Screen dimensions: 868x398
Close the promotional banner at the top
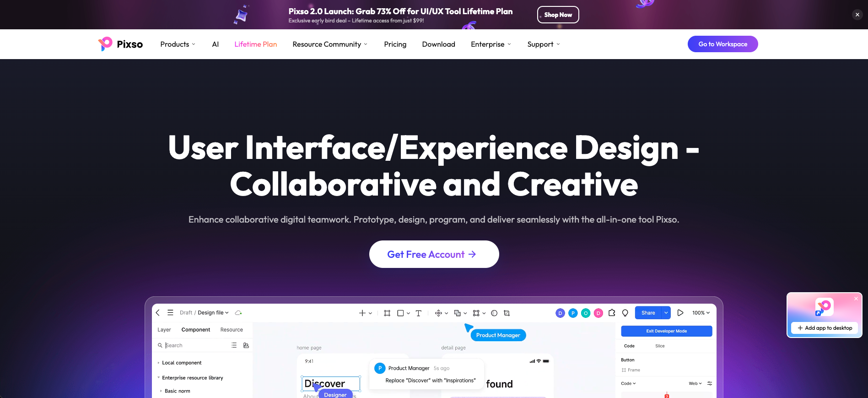pyautogui.click(x=857, y=15)
